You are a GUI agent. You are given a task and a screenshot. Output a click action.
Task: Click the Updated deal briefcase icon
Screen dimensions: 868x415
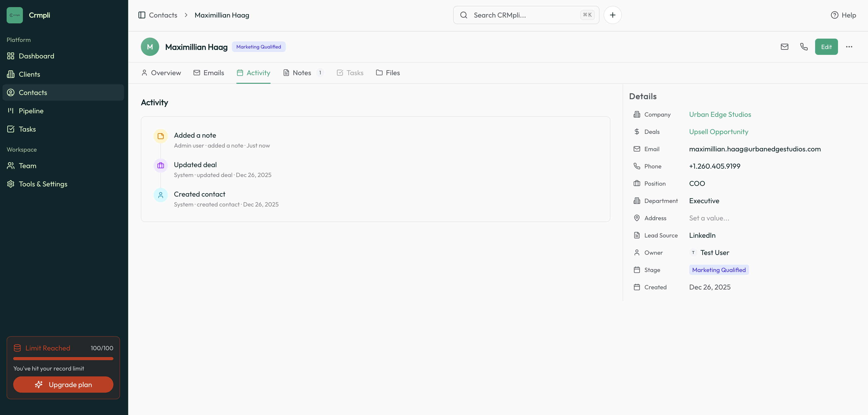(x=161, y=165)
